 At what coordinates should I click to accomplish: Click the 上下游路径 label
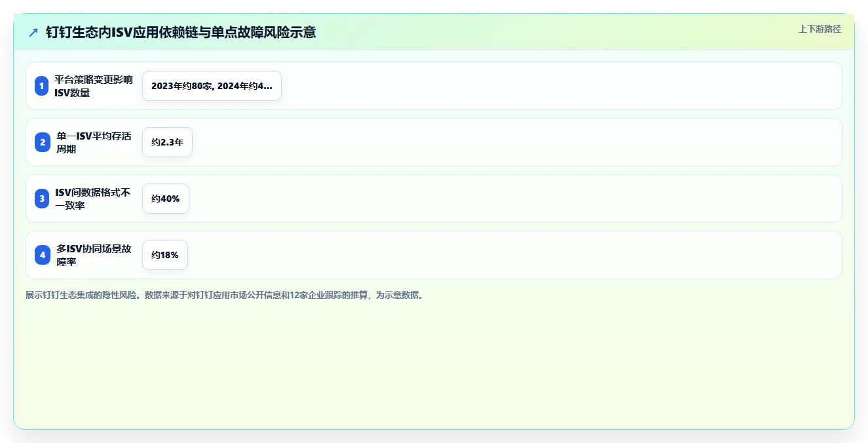pyautogui.click(x=820, y=29)
